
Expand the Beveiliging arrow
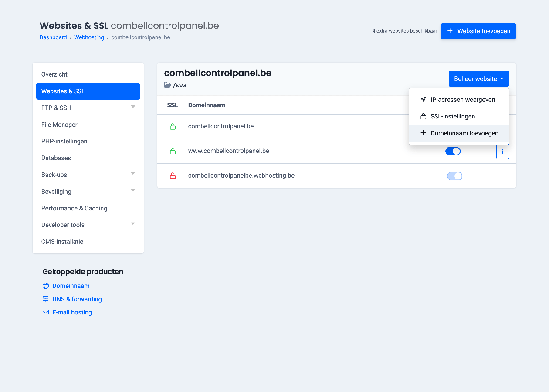[x=133, y=190]
